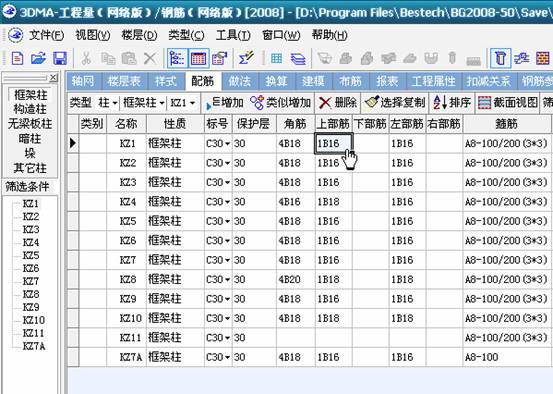Click the New file icon
Image resolution: width=553 pixels, height=394 pixels.
[17, 58]
